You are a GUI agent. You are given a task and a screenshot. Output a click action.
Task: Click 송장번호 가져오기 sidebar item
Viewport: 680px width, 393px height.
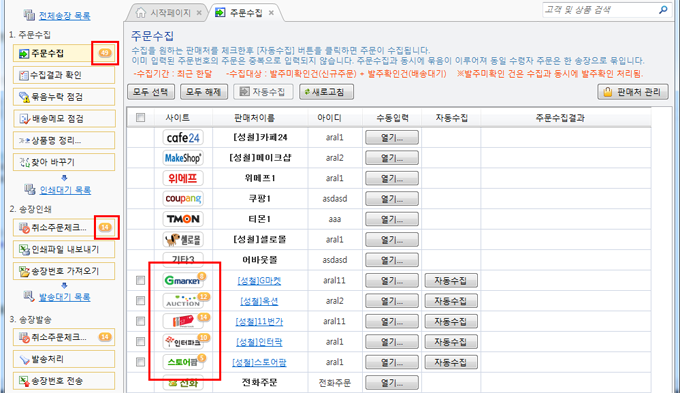[x=64, y=271]
